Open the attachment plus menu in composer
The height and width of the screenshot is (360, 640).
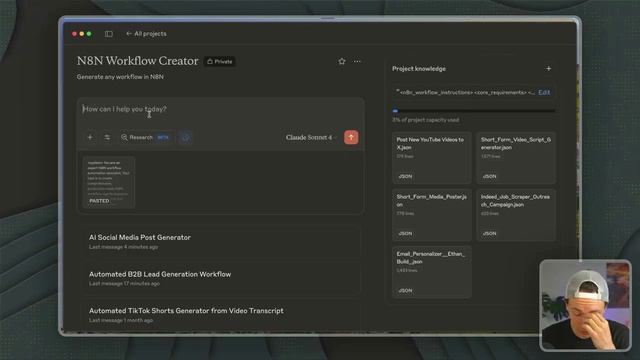90,138
